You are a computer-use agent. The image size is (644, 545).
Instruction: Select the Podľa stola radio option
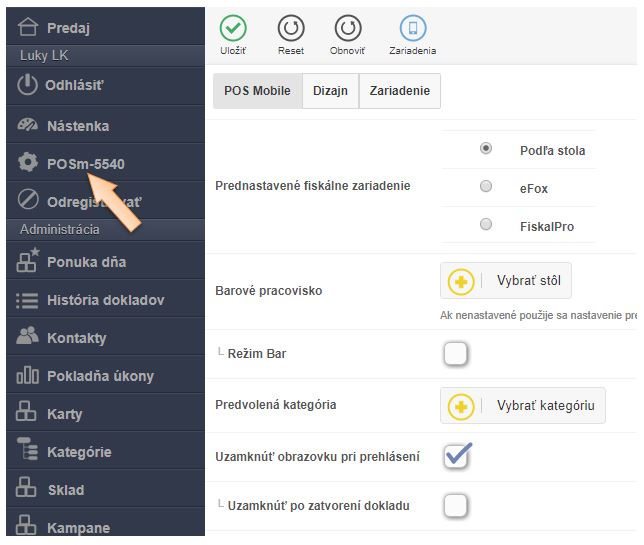486,149
